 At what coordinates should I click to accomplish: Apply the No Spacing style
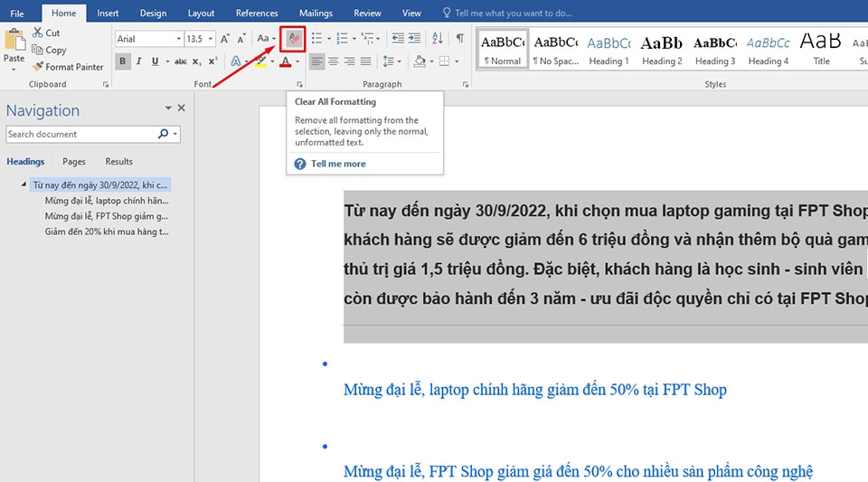click(556, 50)
